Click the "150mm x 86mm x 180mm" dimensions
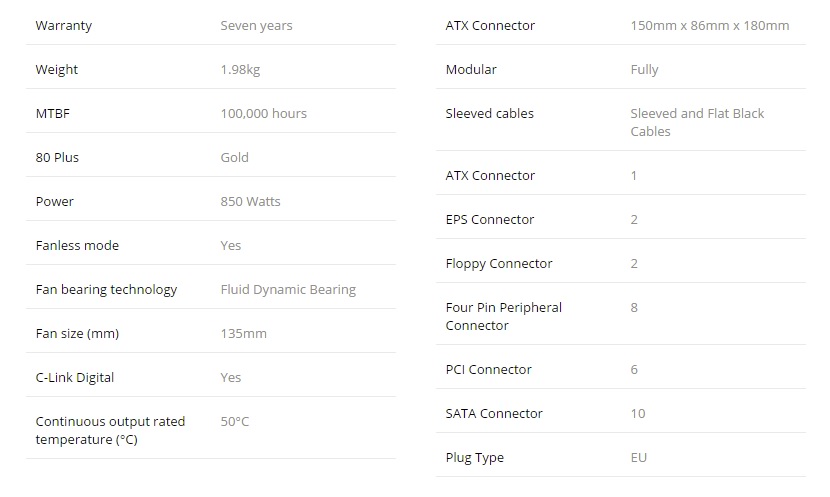Image resolution: width=830 pixels, height=497 pixels. [709, 26]
